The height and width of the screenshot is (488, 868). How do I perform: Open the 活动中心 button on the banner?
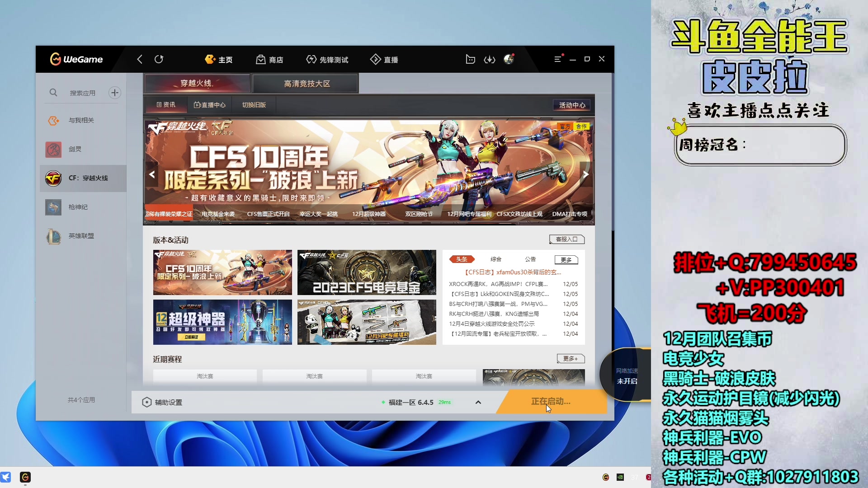pyautogui.click(x=571, y=105)
